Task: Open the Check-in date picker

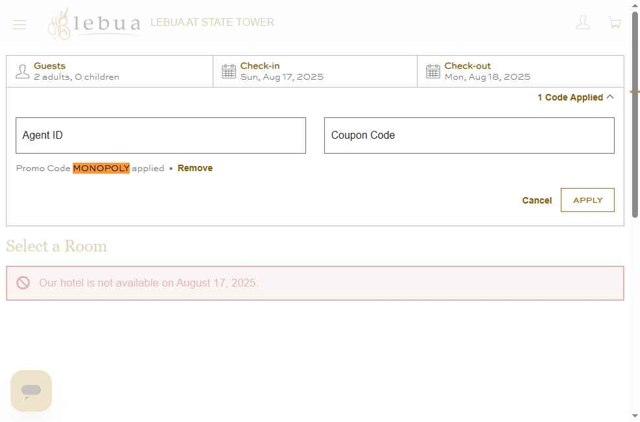Action: point(315,71)
